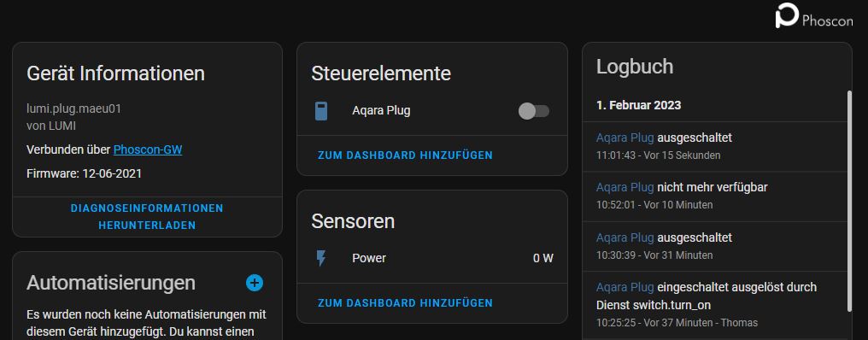This screenshot has width=868, height=340.
Task: Click the 0 W power value
Action: click(543, 258)
